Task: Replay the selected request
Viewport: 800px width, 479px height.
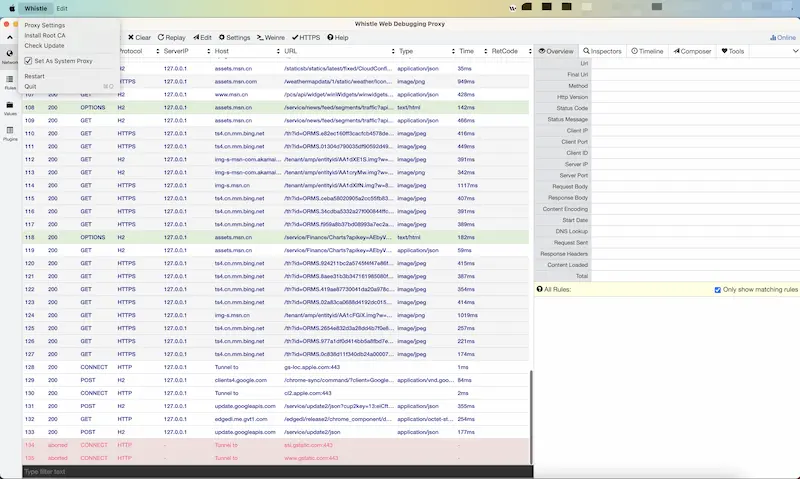Action: 171,37
